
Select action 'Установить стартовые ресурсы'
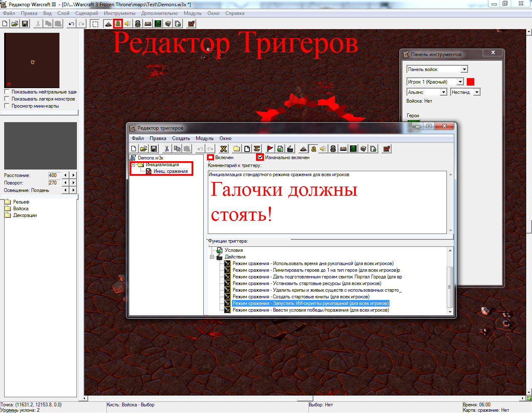coord(307,283)
